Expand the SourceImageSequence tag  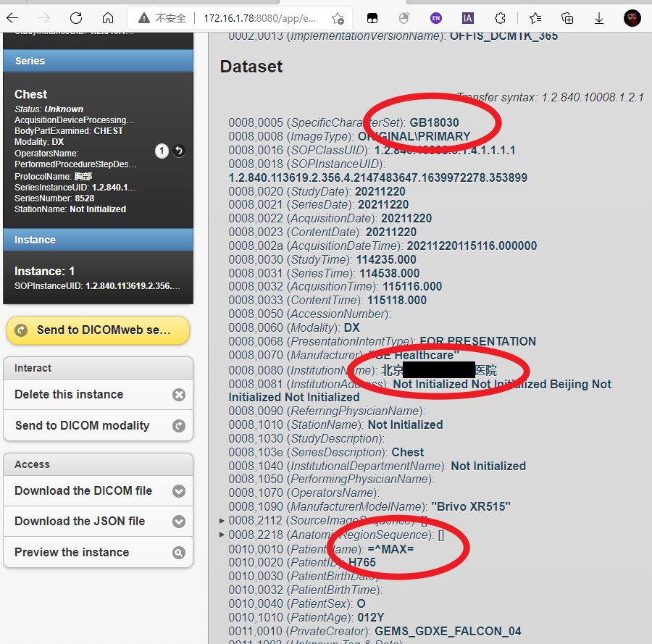pos(222,521)
